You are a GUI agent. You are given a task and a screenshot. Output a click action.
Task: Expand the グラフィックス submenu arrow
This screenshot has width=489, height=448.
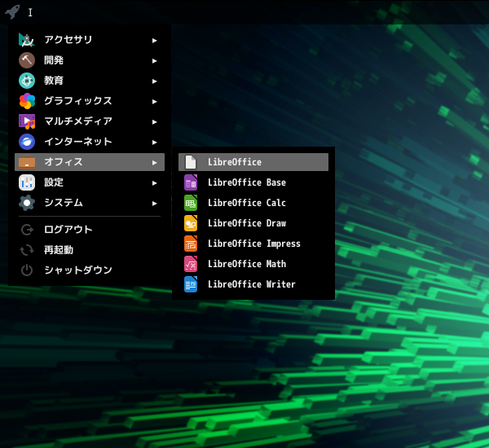click(x=154, y=102)
